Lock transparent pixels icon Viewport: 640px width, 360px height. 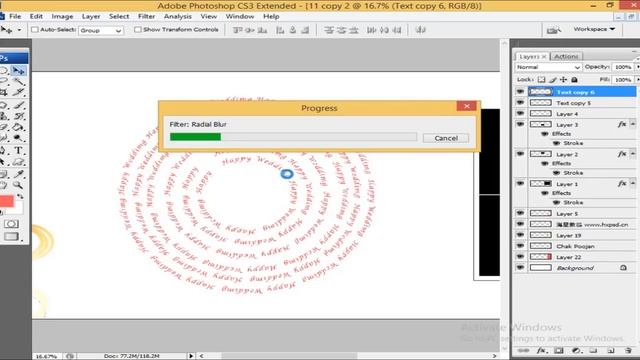coord(541,80)
